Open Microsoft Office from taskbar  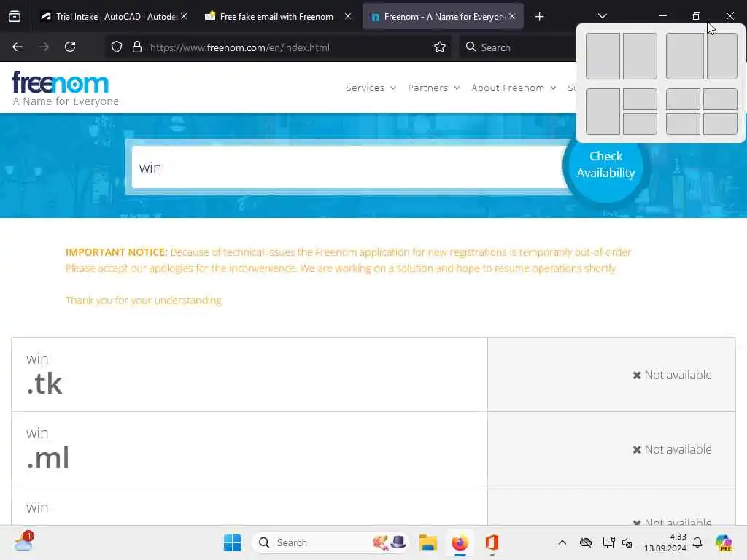coord(492,542)
